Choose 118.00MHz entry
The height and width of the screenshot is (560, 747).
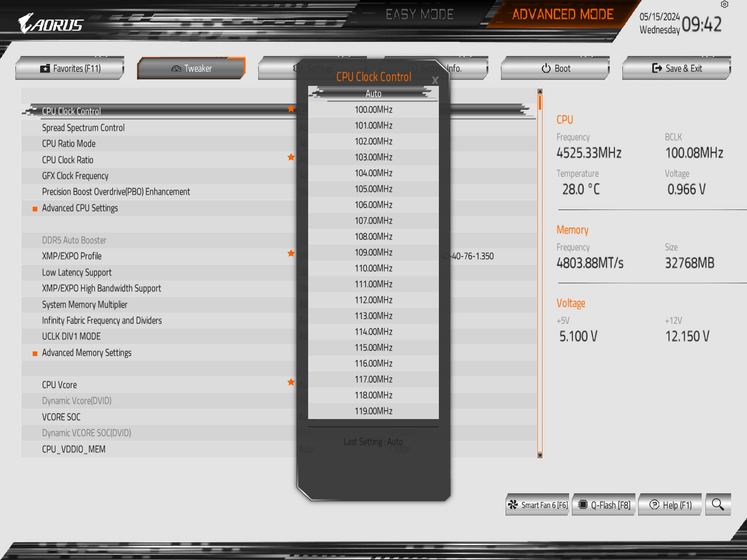click(x=373, y=395)
